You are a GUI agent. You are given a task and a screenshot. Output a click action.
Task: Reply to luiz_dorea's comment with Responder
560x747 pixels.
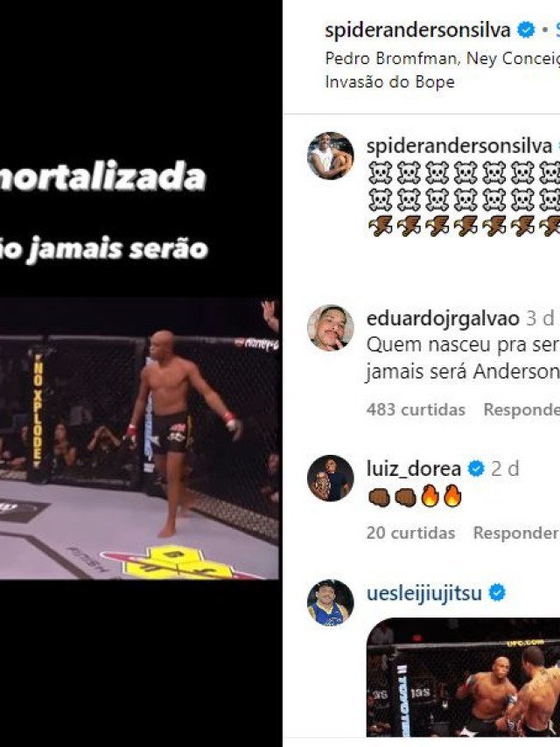click(516, 533)
